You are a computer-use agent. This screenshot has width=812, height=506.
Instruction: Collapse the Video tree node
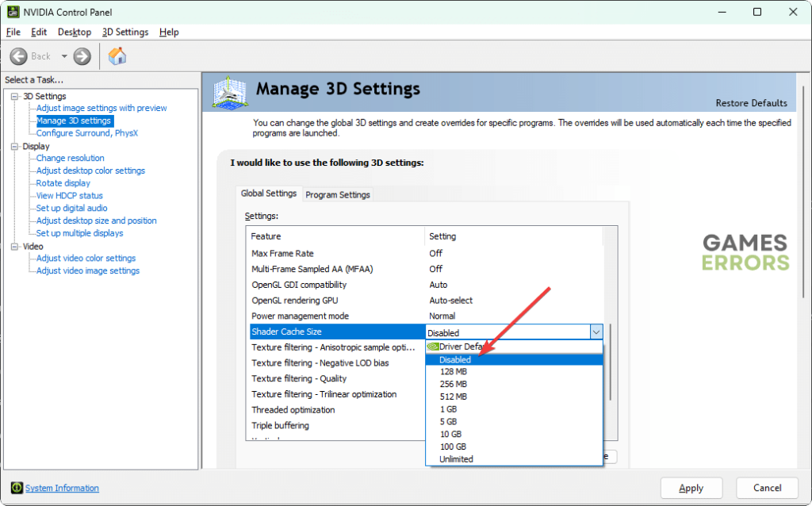(15, 246)
